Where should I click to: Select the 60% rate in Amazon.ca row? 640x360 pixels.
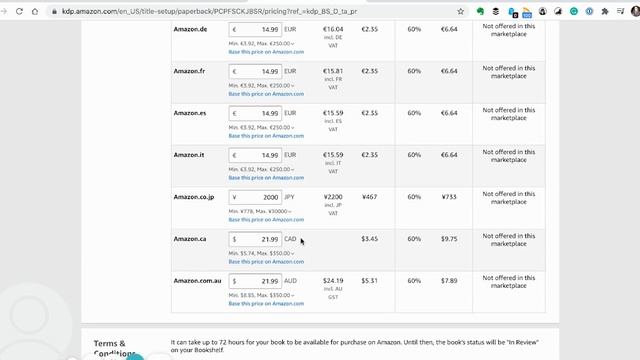[x=414, y=239]
